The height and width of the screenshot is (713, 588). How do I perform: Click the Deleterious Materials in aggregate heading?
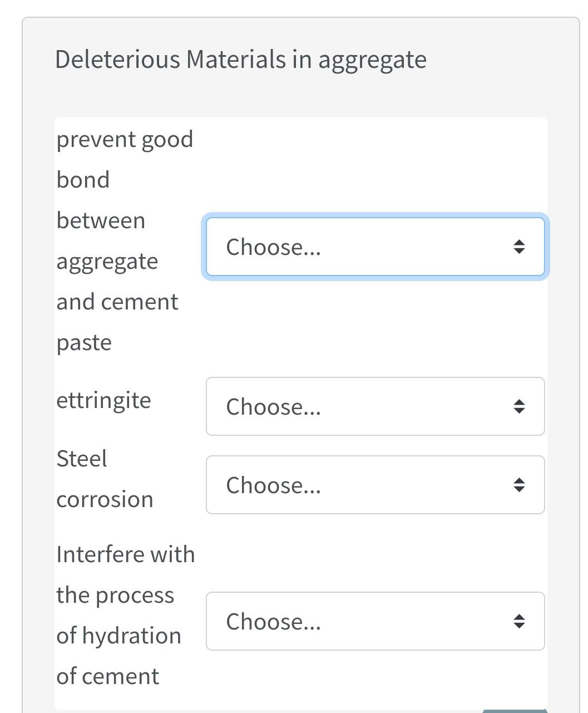240,58
